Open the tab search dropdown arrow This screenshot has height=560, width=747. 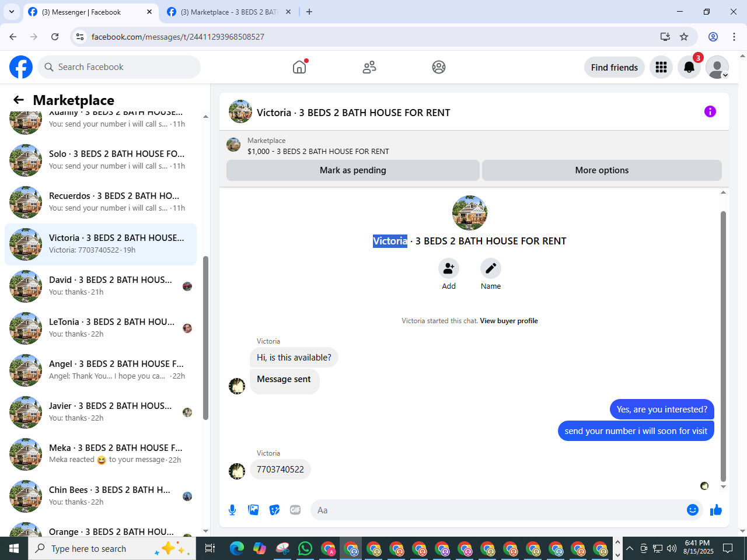pyautogui.click(x=12, y=12)
